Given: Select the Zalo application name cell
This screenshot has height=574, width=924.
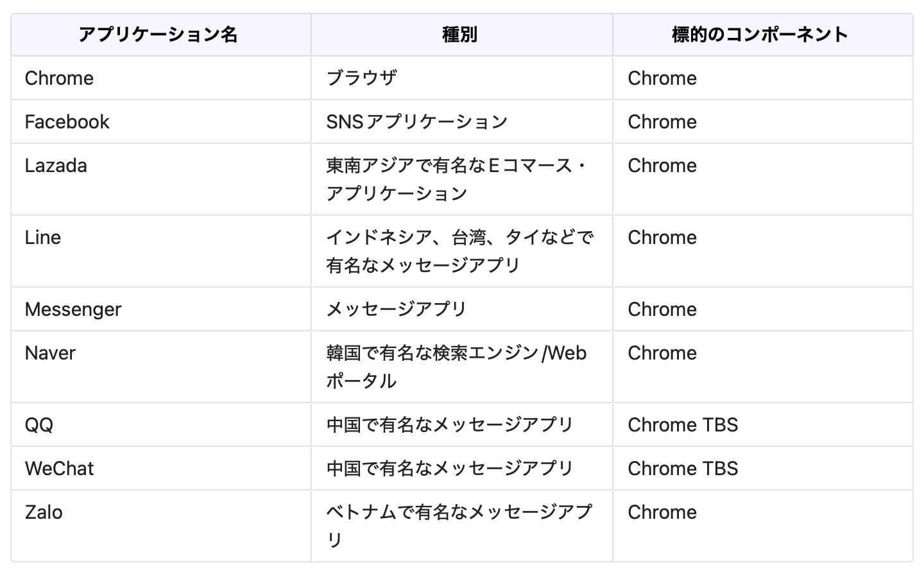Looking at the screenshot, I should (44, 512).
